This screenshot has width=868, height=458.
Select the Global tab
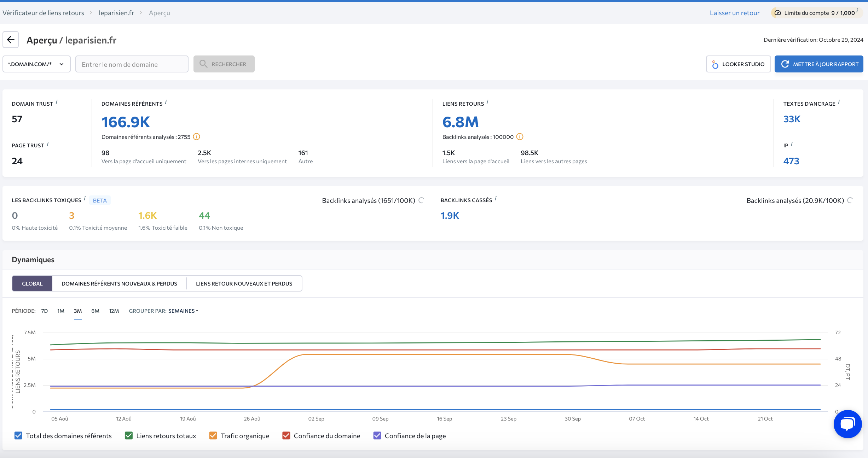click(x=32, y=283)
